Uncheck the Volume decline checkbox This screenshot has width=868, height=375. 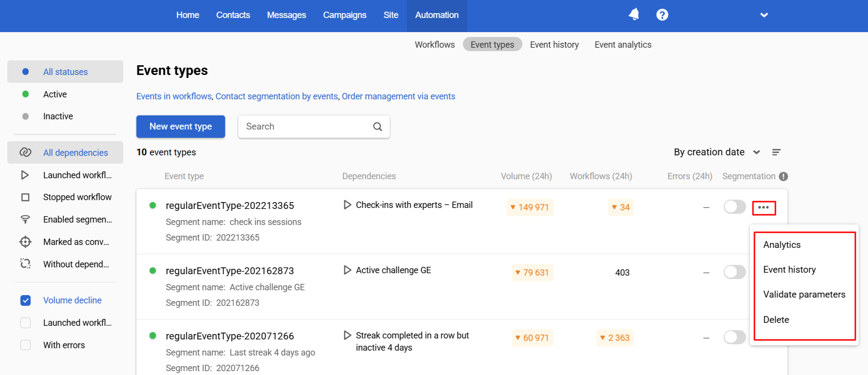click(26, 300)
